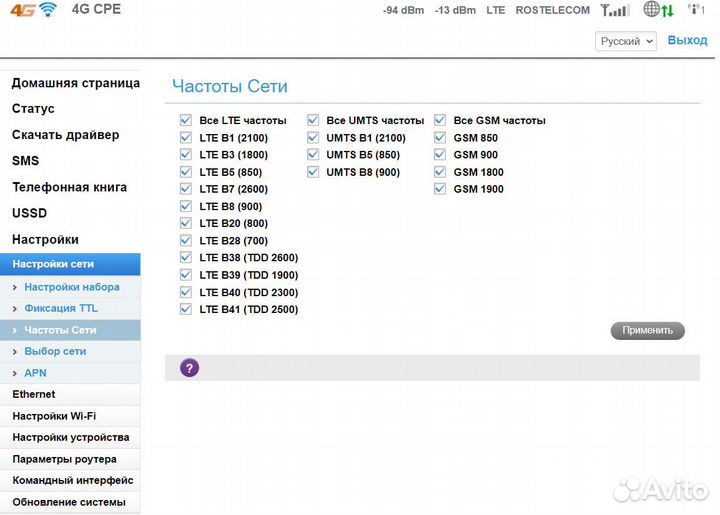
Task: Expand Настройки устройства section
Action: click(x=70, y=437)
